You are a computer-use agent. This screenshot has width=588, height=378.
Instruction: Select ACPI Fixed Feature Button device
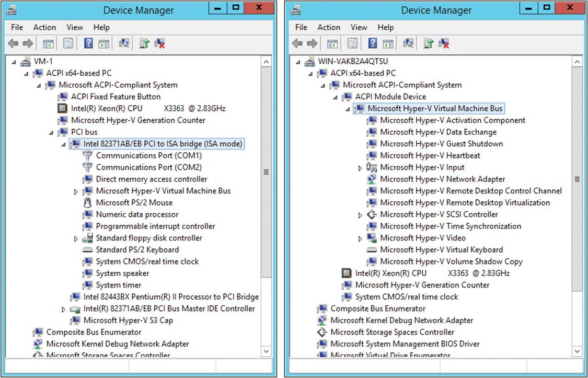(x=116, y=97)
